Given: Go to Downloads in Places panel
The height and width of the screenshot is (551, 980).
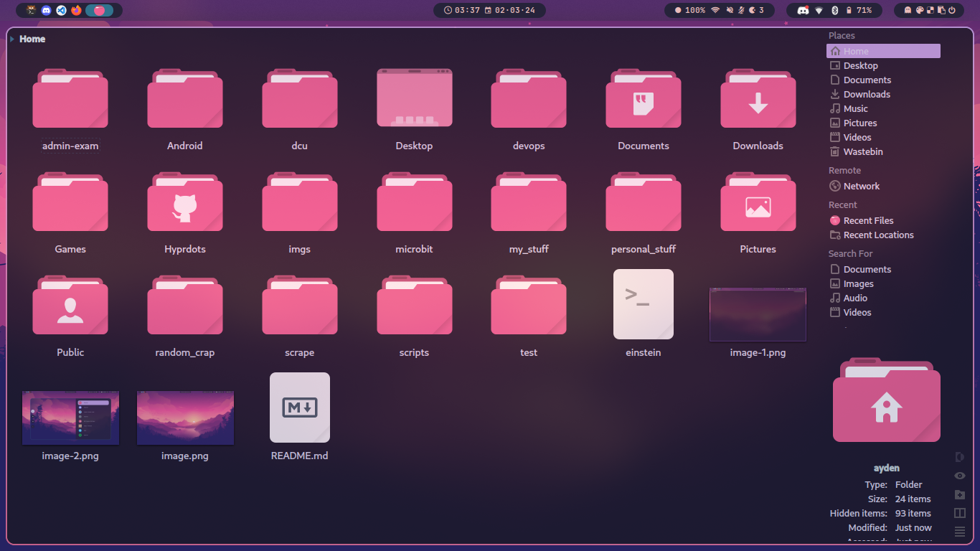Looking at the screenshot, I should [x=883, y=94].
